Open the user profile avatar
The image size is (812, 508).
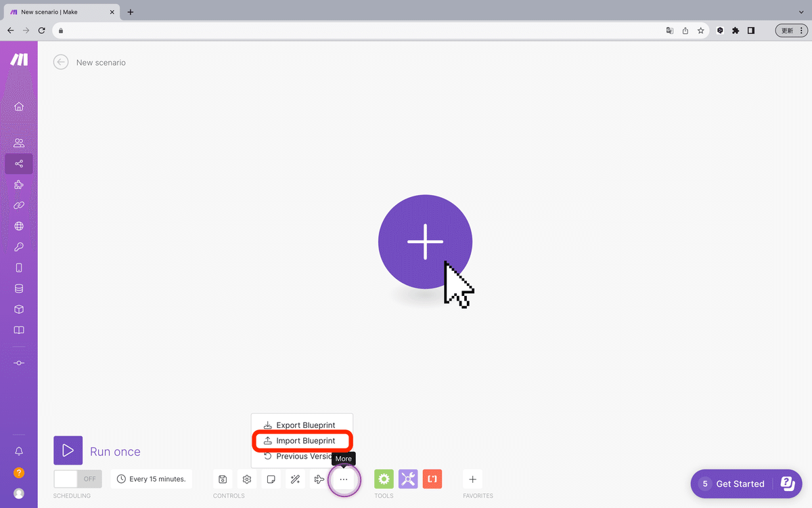pos(19,494)
